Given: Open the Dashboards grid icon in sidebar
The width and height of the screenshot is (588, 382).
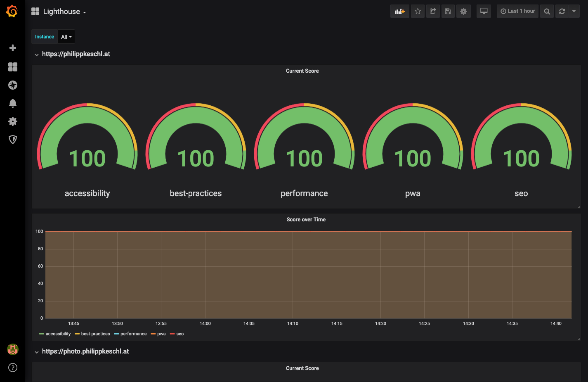Looking at the screenshot, I should pos(13,67).
